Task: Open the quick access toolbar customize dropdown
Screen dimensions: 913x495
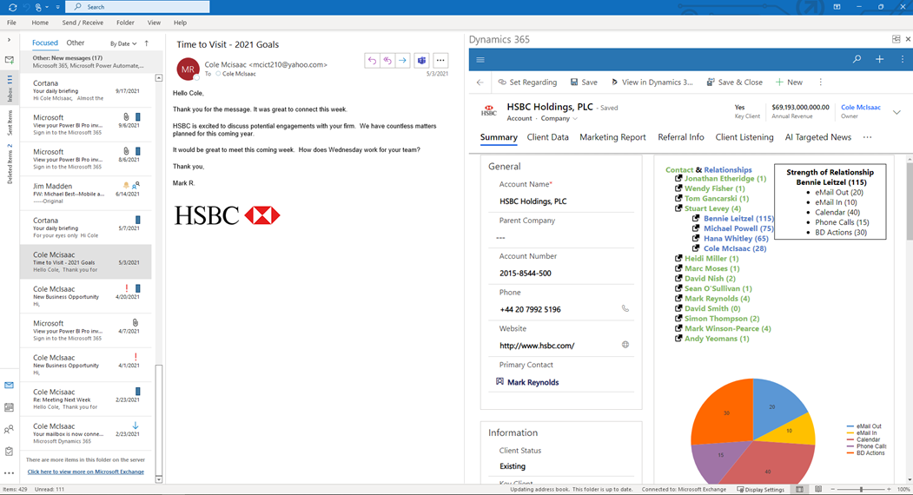Action: click(58, 7)
